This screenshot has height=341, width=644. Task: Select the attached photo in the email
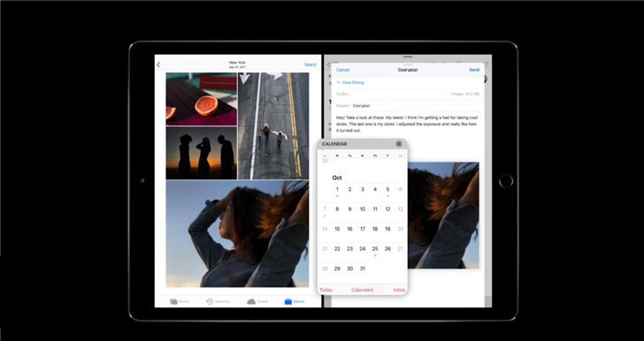point(443,216)
